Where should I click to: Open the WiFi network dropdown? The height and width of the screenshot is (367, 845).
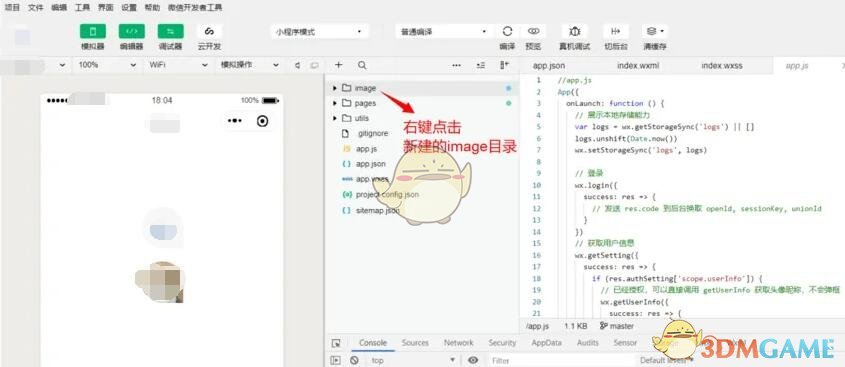(x=178, y=65)
